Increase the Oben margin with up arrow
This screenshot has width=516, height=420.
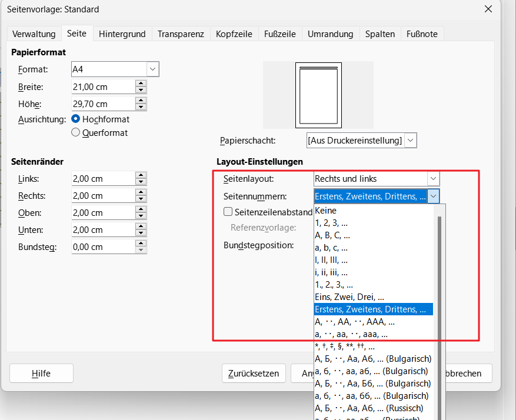click(141, 209)
